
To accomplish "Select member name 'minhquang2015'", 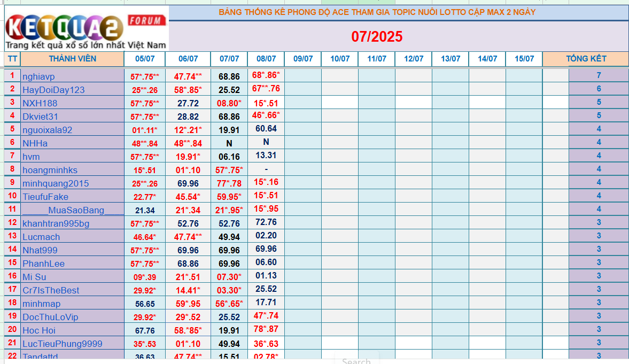I will [56, 183].
